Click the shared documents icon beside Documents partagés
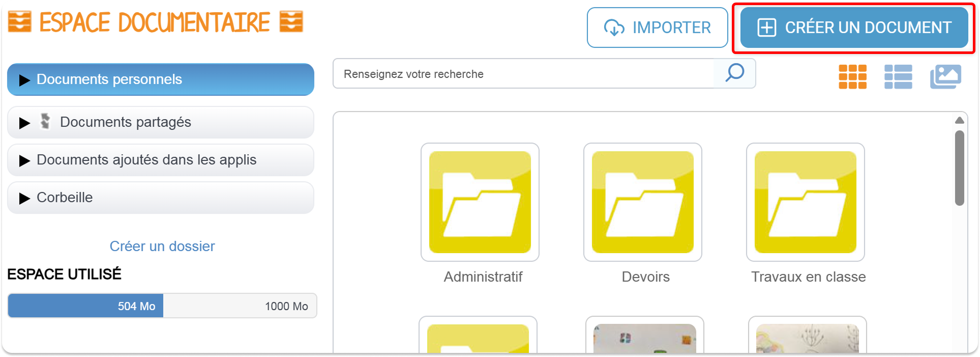 pos(45,121)
